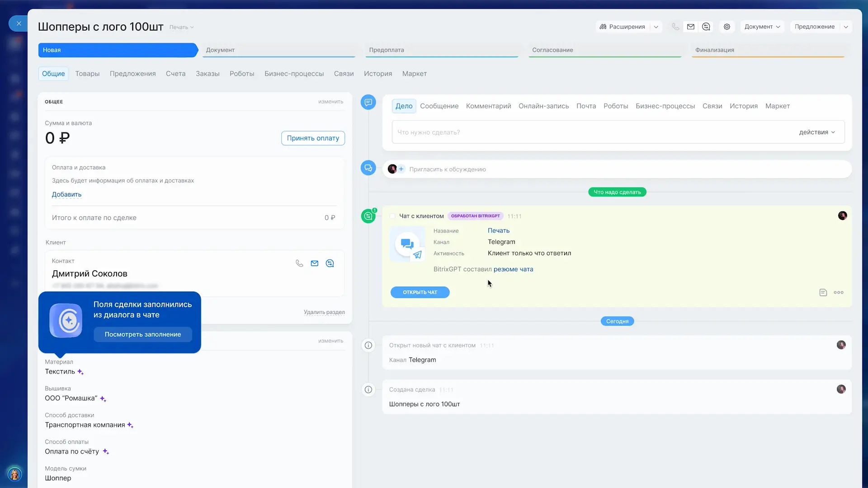
Task: Switch to the Товары tab
Action: tap(87, 74)
